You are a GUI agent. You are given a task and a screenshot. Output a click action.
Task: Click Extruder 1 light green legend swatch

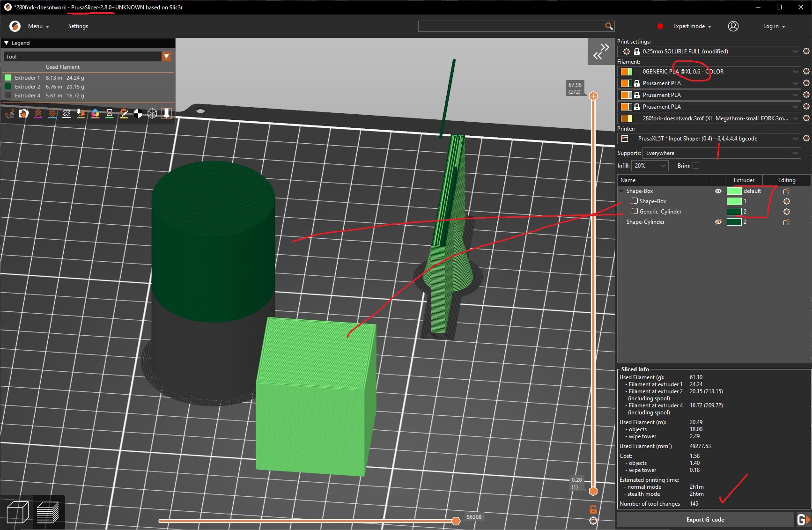pyautogui.click(x=8, y=78)
